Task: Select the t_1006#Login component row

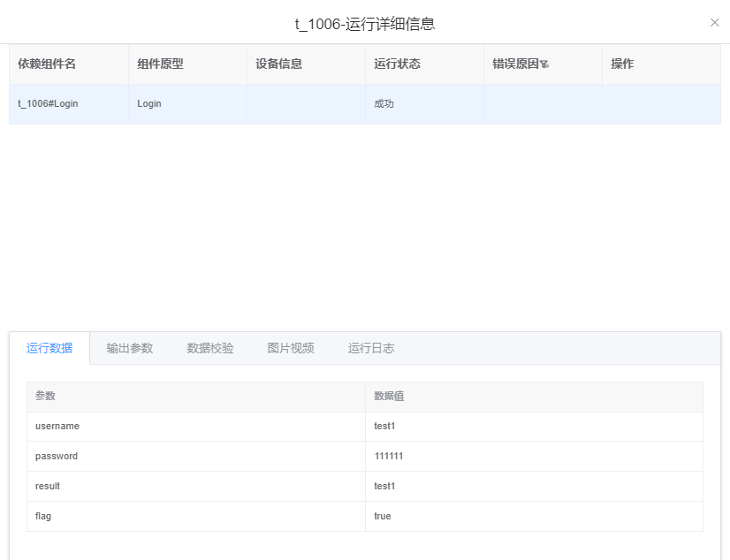Action: tap(49, 103)
